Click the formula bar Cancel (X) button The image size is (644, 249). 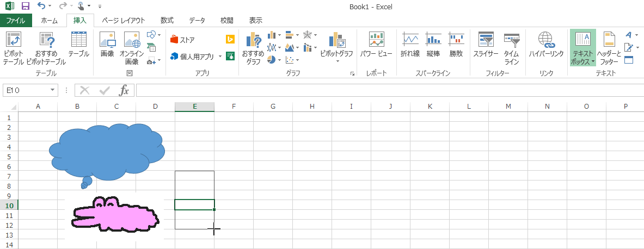click(x=84, y=91)
